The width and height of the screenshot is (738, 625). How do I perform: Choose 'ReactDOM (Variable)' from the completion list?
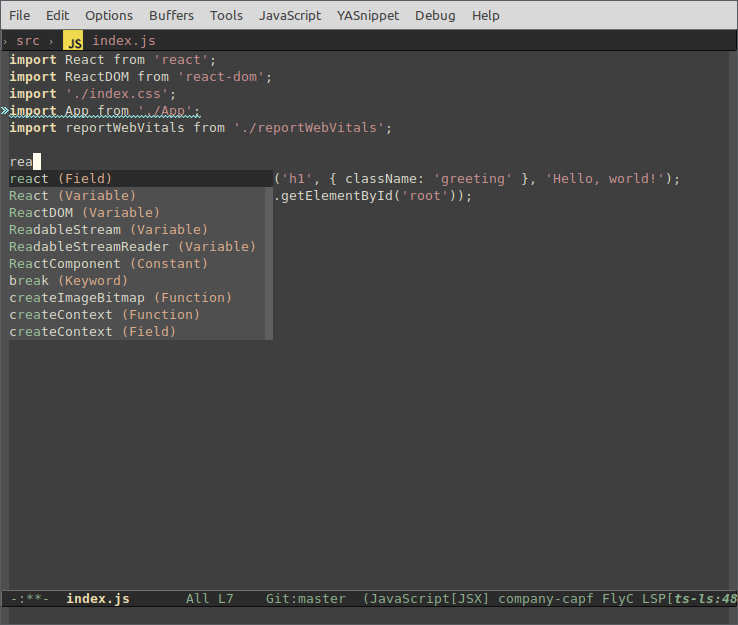84,213
